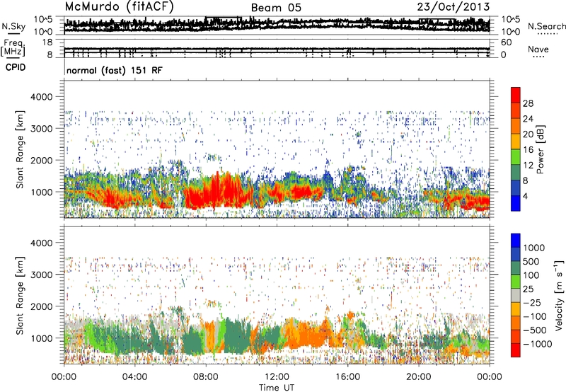This screenshot has height=392, width=566.
Task: Click the '60' Nave axis tick
Action: 507,42
